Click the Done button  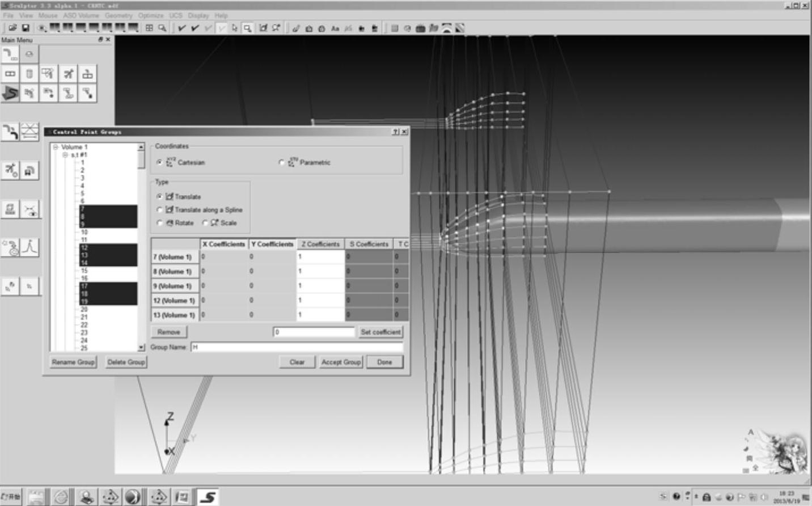coord(384,362)
